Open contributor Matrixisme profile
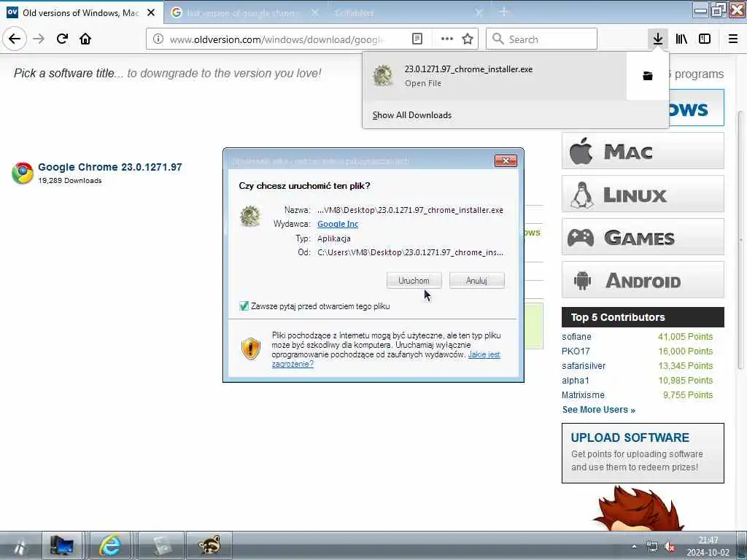 point(583,394)
